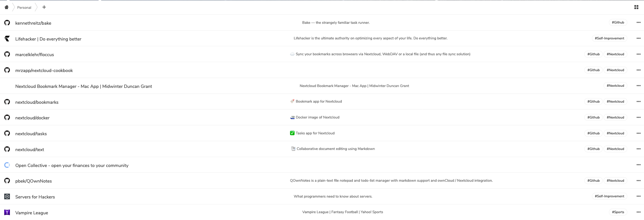Click GitHub favicon of pbek/QOwnNotes
This screenshot has height=220, width=644.
click(x=7, y=181)
